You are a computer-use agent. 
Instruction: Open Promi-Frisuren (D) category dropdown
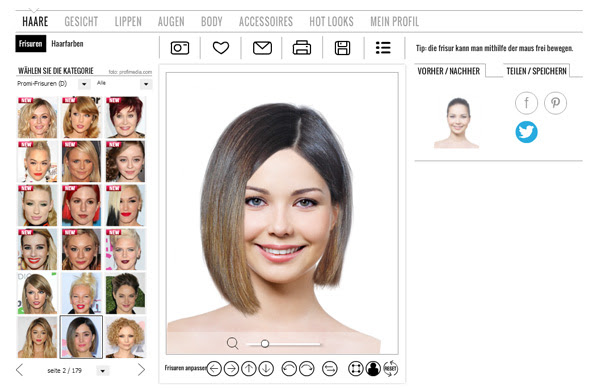pos(84,84)
